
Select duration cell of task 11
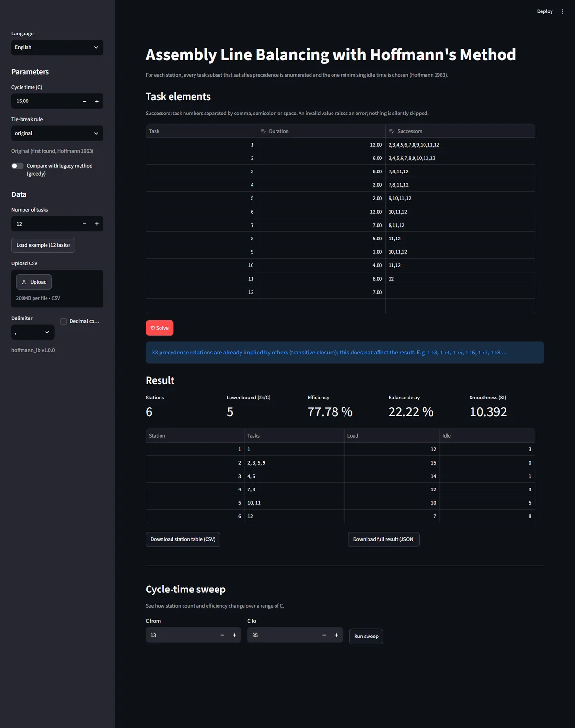(321, 279)
